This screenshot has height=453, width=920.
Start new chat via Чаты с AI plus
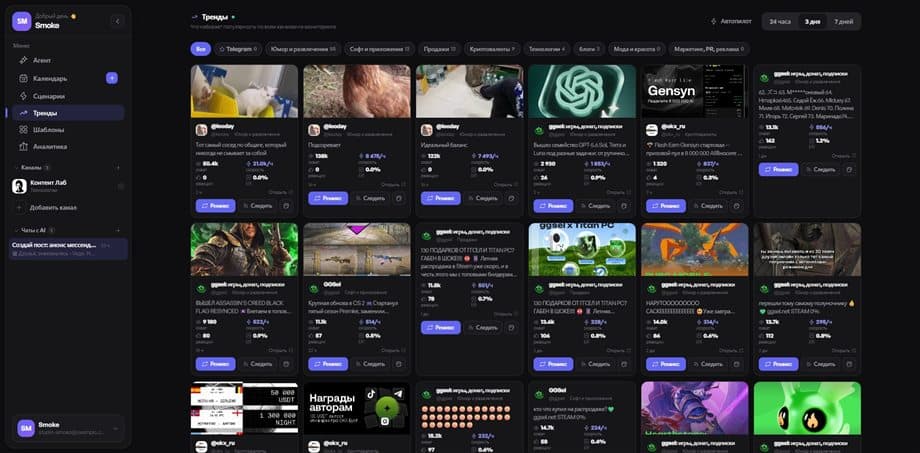click(118, 230)
